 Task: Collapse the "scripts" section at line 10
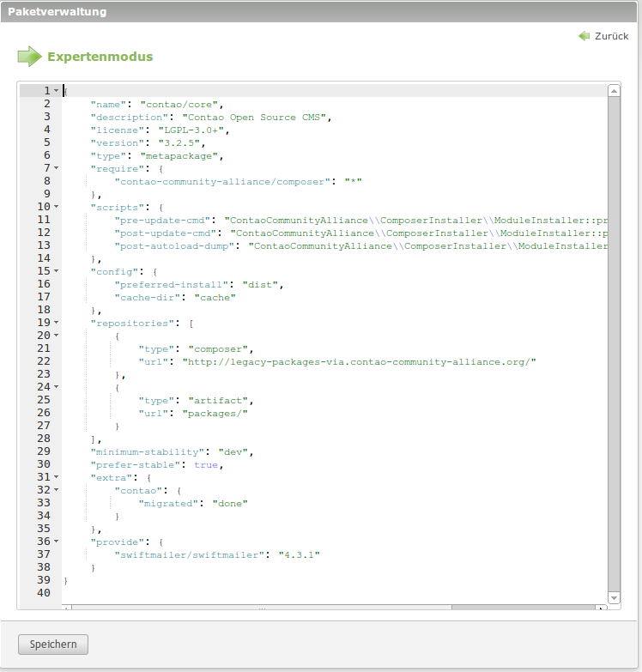coord(56,207)
